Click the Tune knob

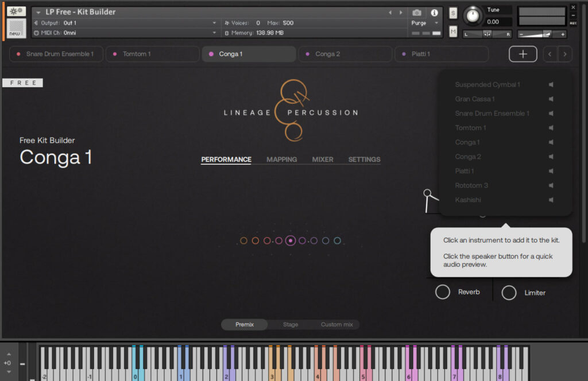473,15
